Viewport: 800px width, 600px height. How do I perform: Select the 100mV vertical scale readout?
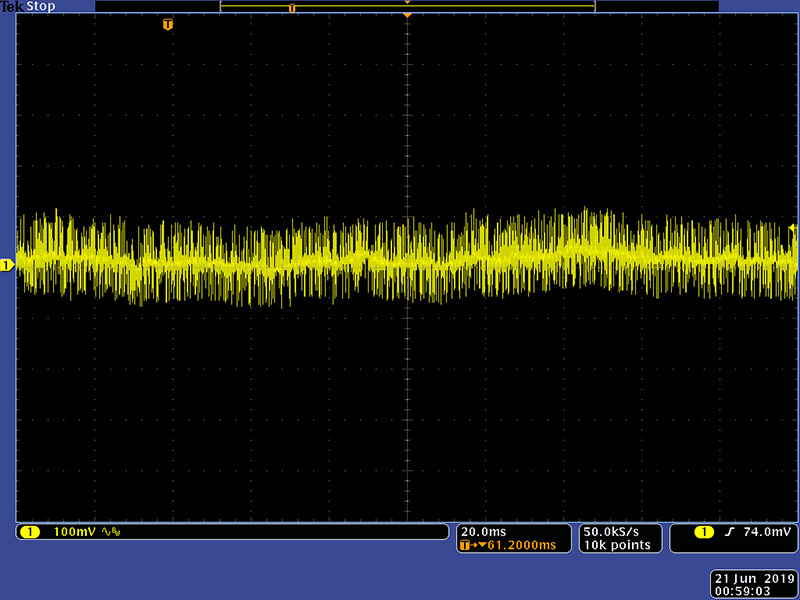click(x=75, y=532)
